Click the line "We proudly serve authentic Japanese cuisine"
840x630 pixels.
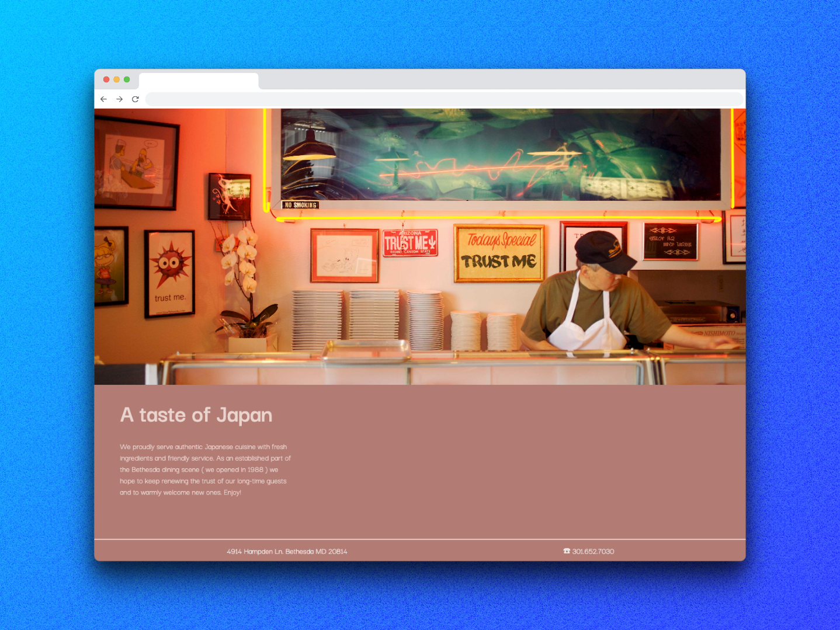tap(203, 447)
